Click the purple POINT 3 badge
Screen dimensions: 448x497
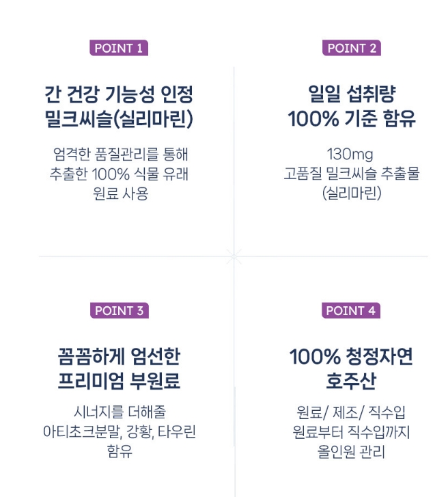120,310
